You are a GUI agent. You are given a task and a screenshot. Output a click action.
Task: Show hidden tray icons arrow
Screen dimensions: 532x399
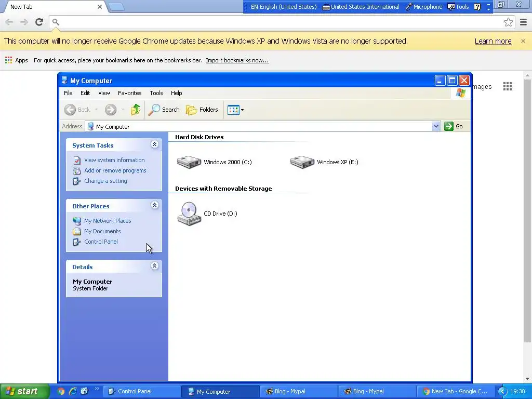pos(502,391)
